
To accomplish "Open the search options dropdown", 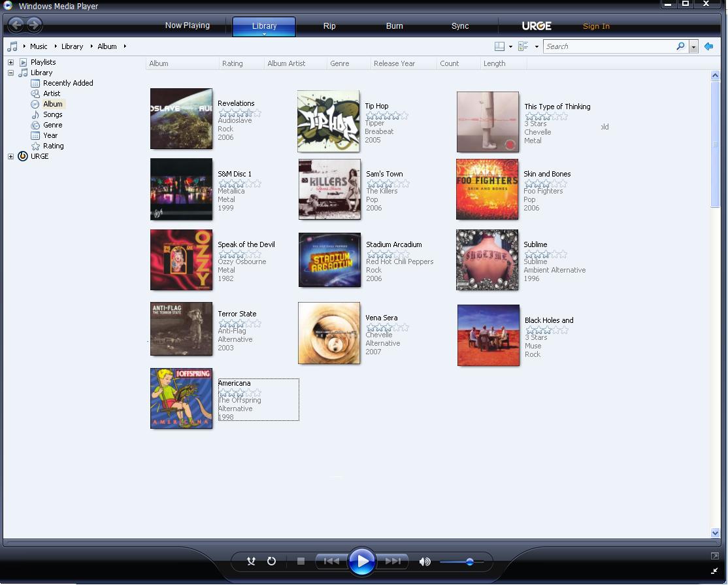I will pos(693,46).
